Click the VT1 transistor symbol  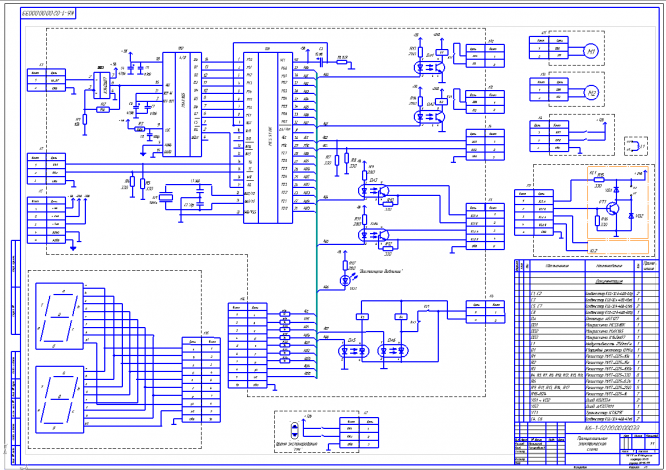point(612,208)
